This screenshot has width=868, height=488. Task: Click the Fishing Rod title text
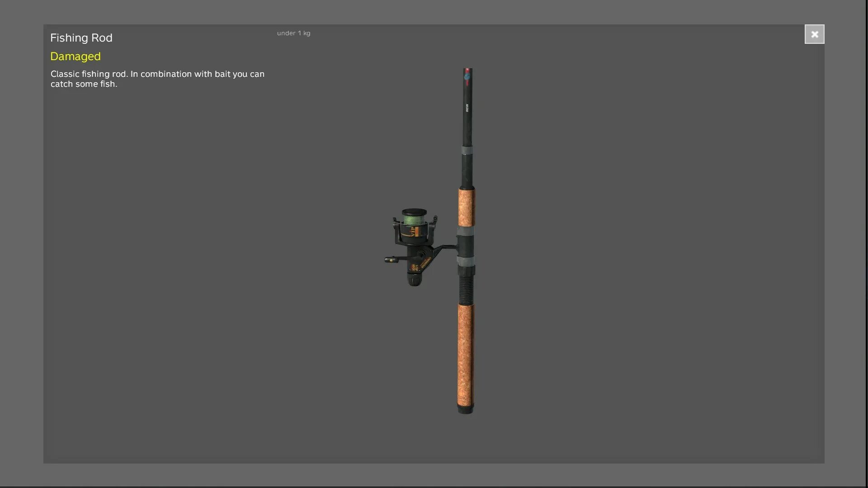[81, 38]
